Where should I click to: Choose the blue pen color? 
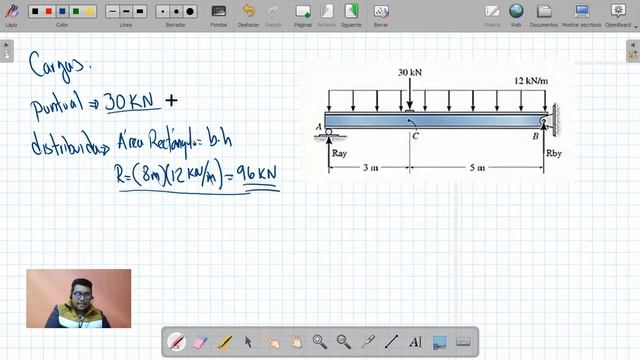pyautogui.click(x=62, y=11)
